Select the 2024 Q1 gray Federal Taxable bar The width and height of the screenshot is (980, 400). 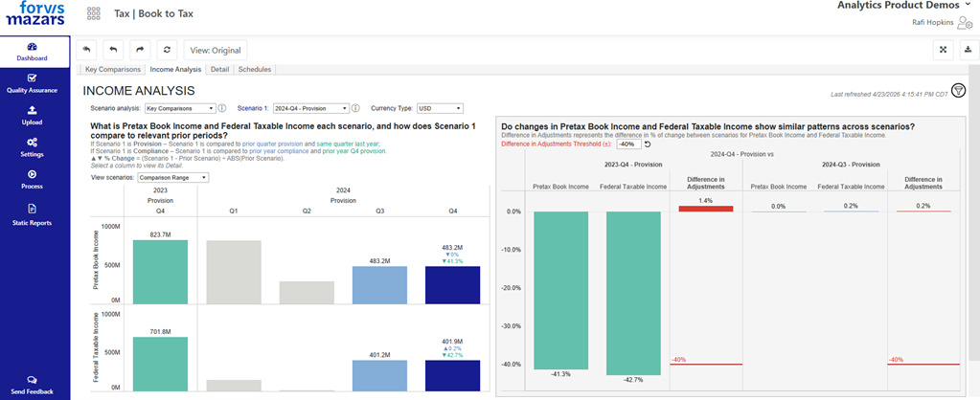(234, 386)
